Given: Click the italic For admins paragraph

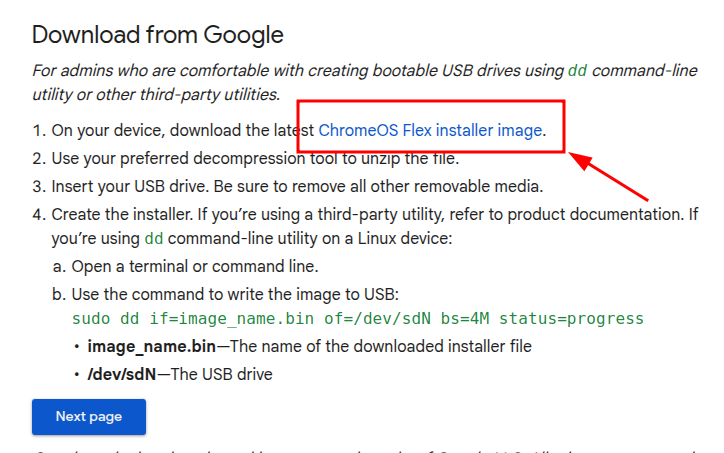Looking at the screenshot, I should (365, 83).
